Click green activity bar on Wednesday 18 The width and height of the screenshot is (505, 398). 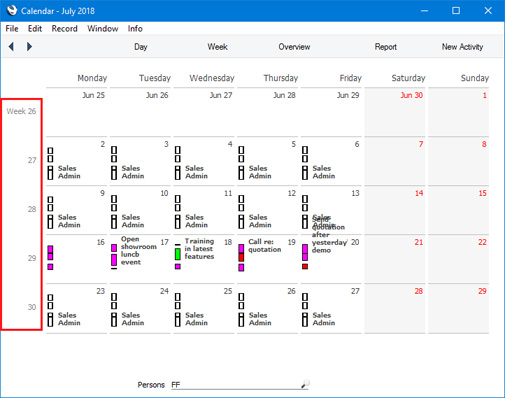(x=178, y=254)
